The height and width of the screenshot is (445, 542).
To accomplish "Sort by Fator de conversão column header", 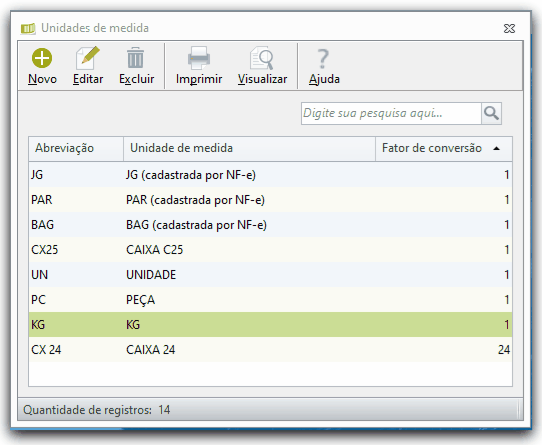I will click(443, 148).
